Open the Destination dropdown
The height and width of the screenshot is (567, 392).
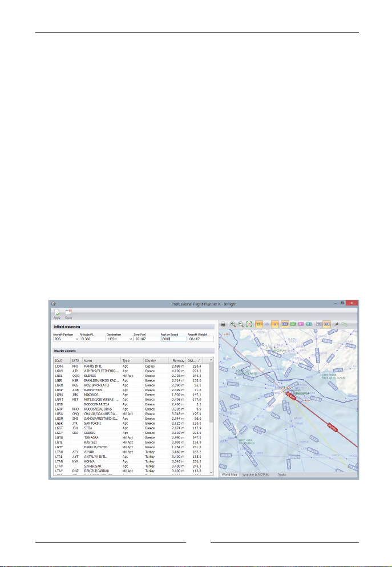point(131,339)
